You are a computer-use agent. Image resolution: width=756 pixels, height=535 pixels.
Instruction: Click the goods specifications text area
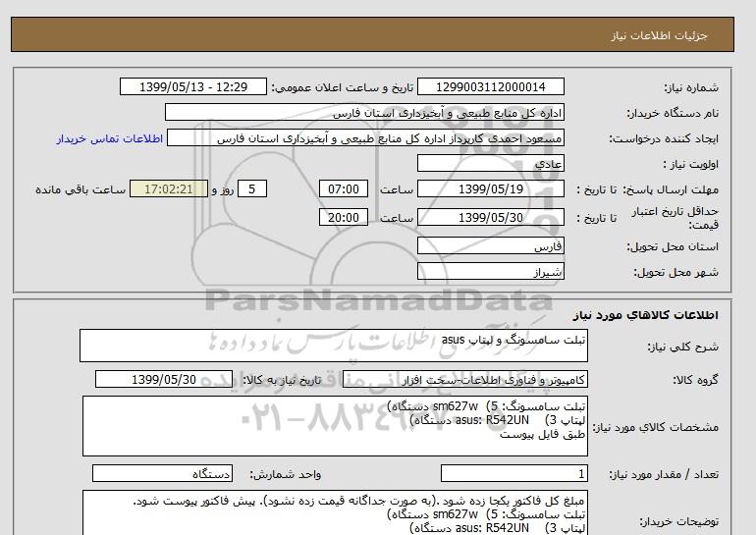(335, 426)
